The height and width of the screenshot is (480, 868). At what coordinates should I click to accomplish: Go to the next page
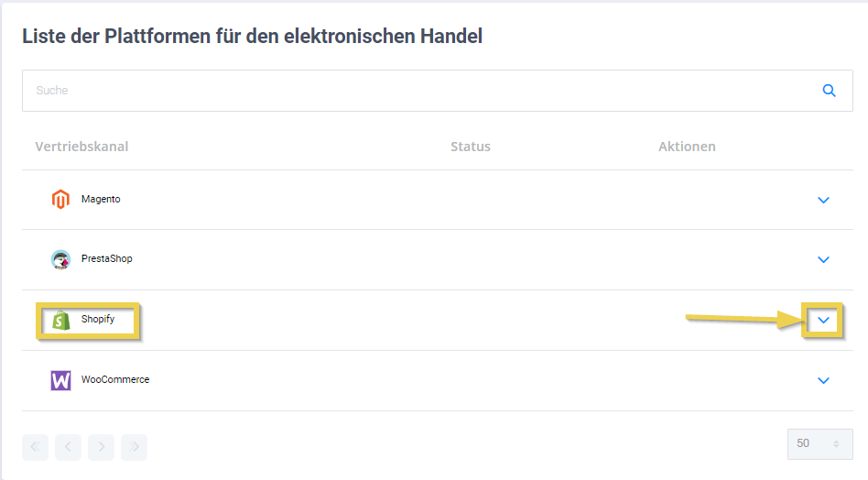tap(101, 447)
